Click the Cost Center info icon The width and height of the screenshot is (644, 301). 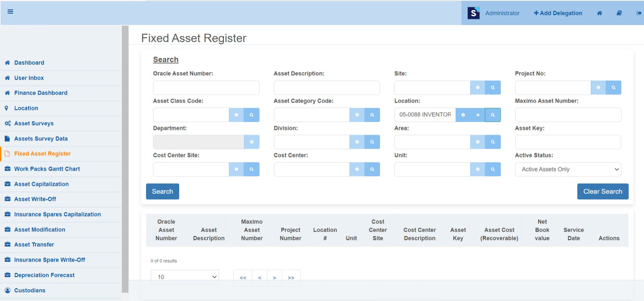(357, 169)
